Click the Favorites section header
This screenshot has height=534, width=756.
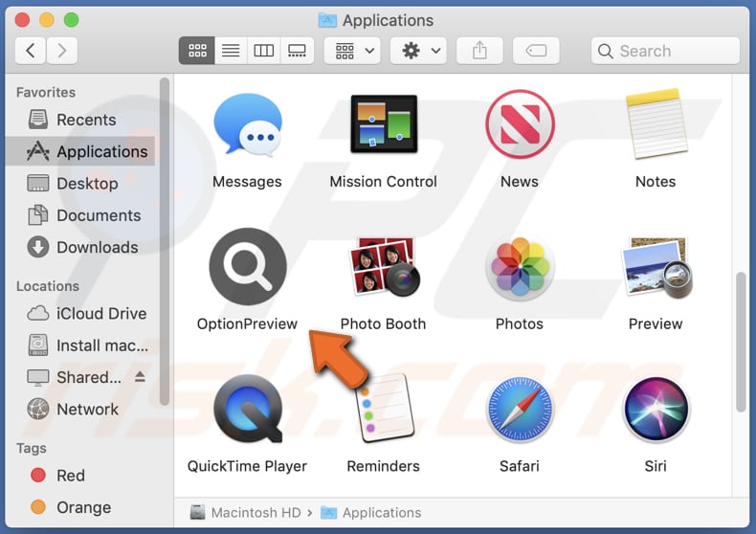(46, 92)
